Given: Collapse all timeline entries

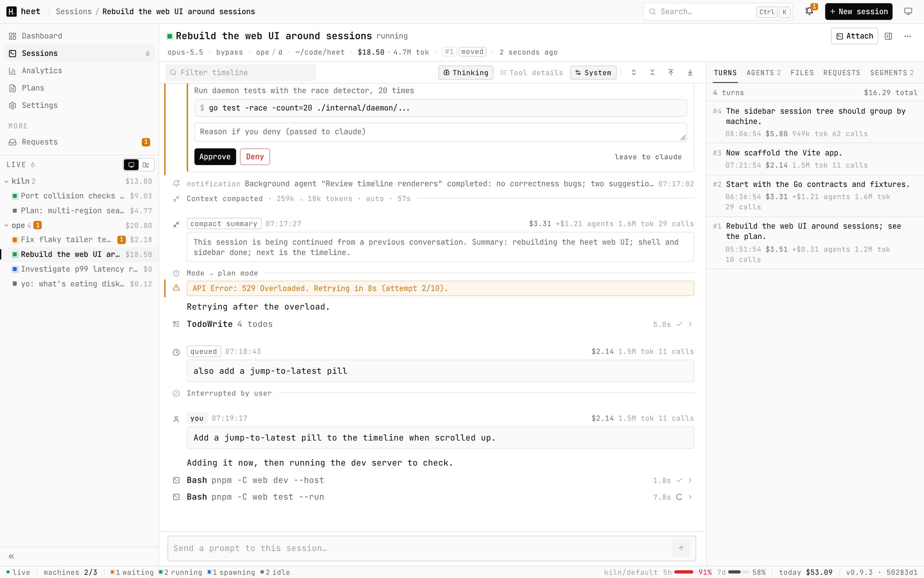Looking at the screenshot, I should [652, 72].
